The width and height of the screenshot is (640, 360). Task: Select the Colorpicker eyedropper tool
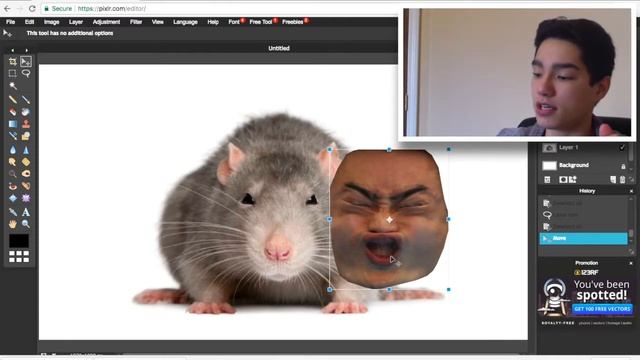13,212
